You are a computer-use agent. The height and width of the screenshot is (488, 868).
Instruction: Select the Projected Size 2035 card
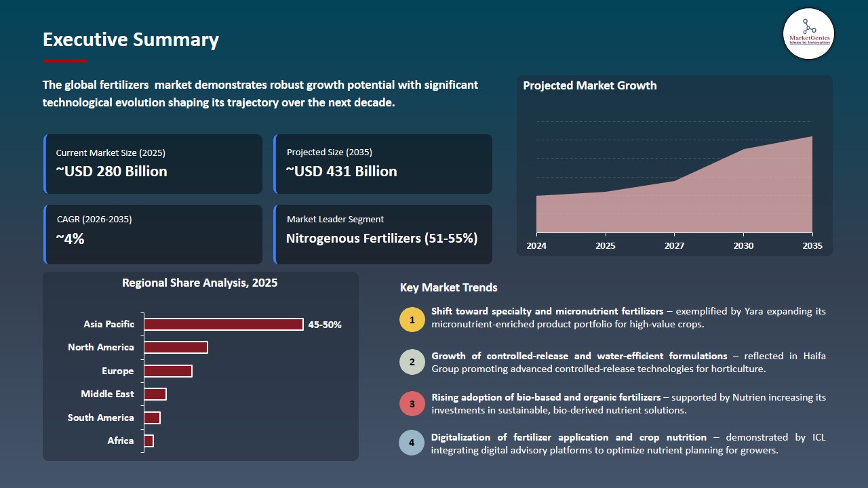(x=383, y=163)
